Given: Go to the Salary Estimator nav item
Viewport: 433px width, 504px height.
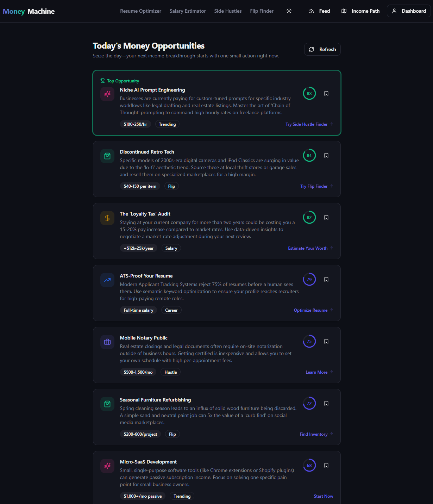Looking at the screenshot, I should pos(188,11).
